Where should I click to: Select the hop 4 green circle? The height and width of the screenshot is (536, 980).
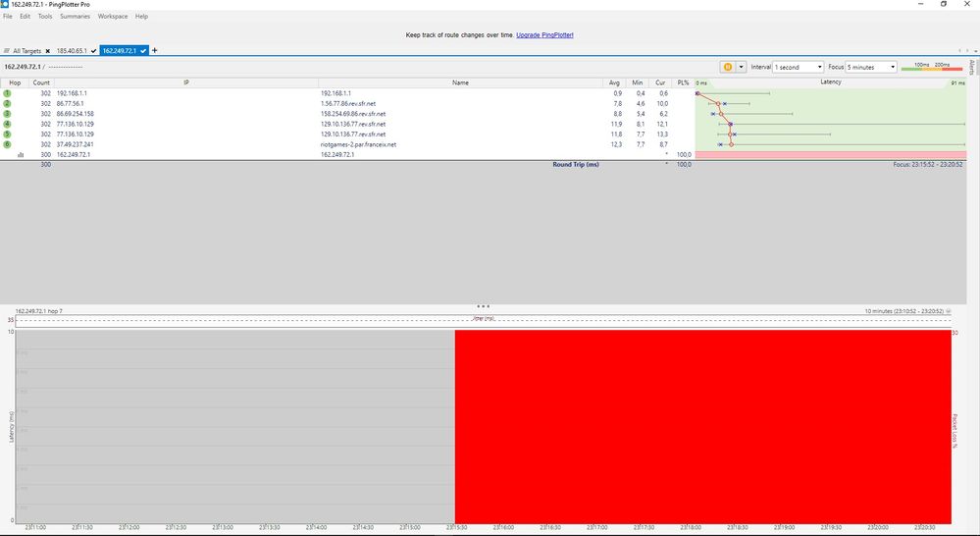(x=7, y=124)
